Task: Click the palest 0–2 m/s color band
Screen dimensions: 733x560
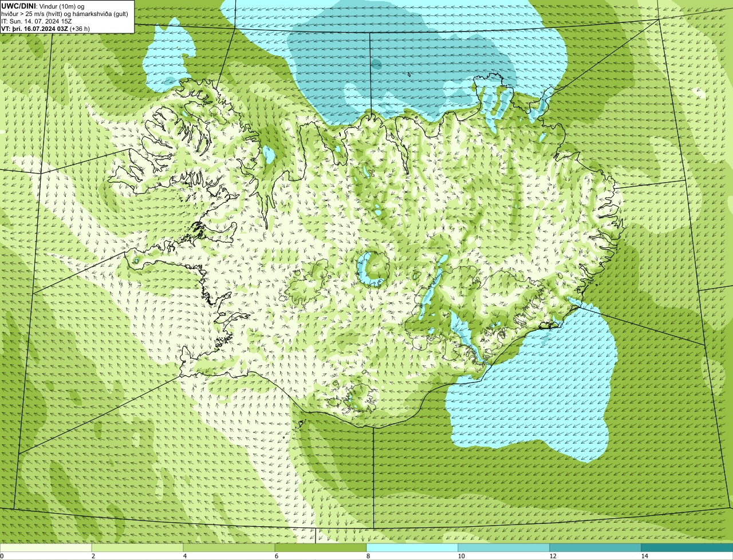Action: [x=46, y=547]
